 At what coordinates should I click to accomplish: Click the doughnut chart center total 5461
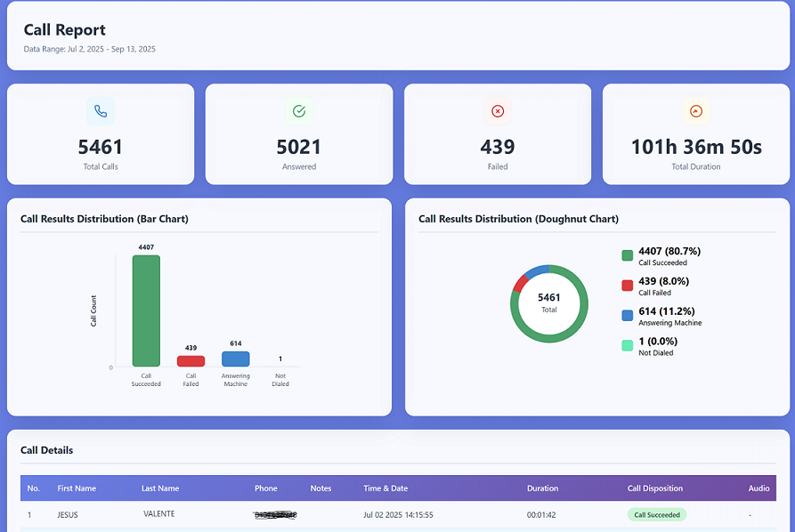point(549,302)
